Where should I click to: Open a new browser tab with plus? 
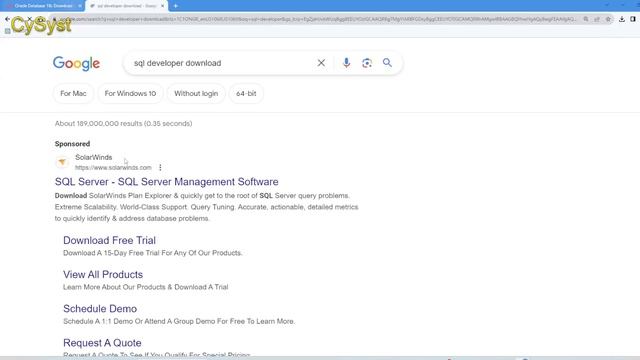click(x=176, y=6)
